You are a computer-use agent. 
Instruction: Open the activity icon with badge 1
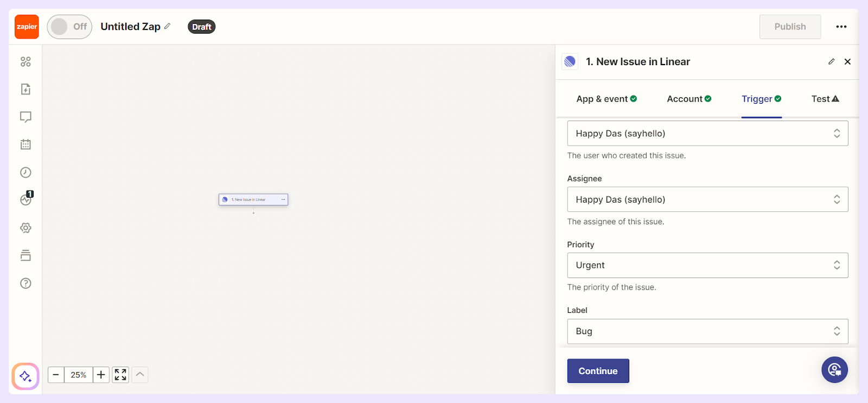pos(26,199)
